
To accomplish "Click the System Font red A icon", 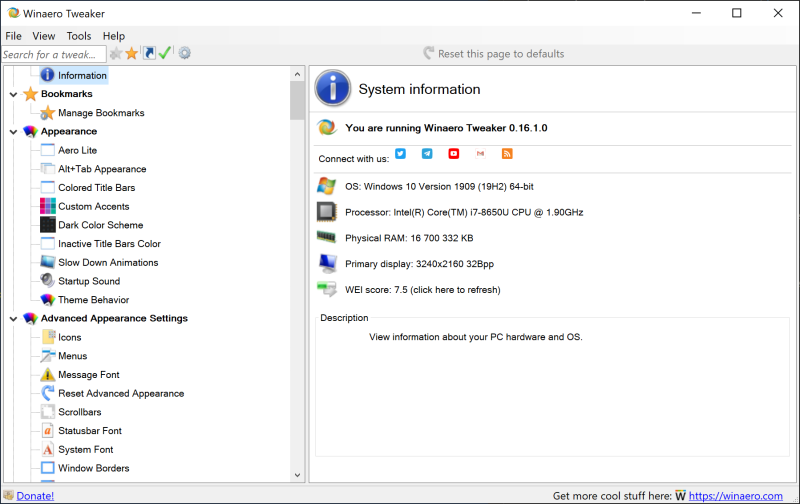I will click(47, 449).
